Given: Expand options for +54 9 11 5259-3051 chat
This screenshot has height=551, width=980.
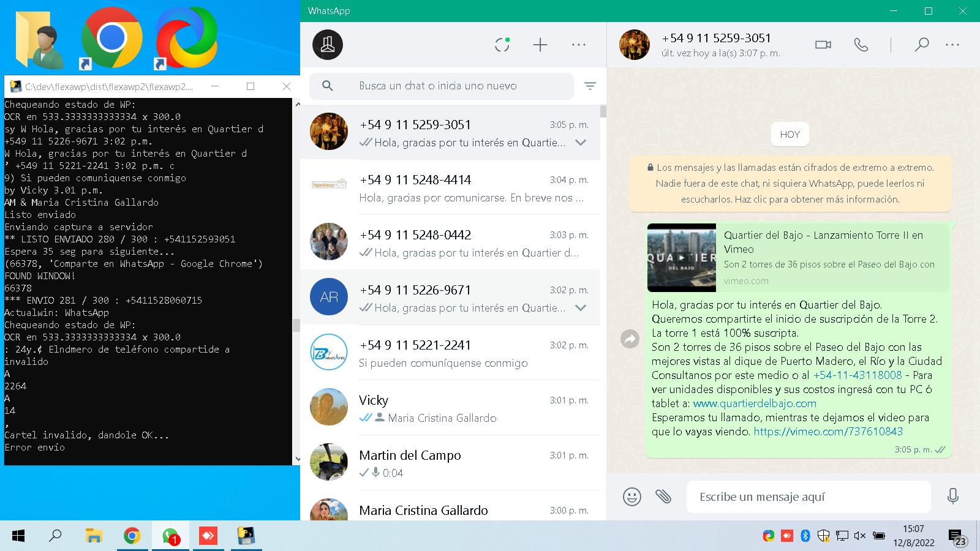Looking at the screenshot, I should point(581,143).
